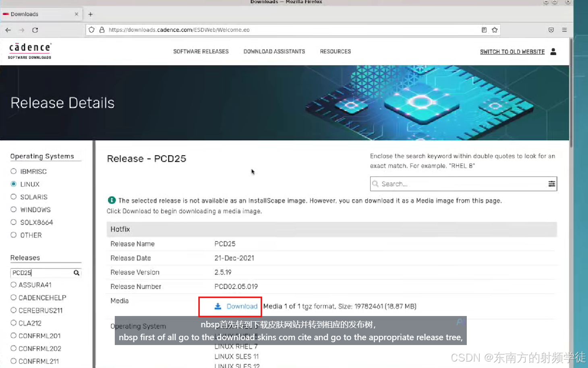Select the LINUX operating system radio
588x368 pixels.
coord(14,184)
